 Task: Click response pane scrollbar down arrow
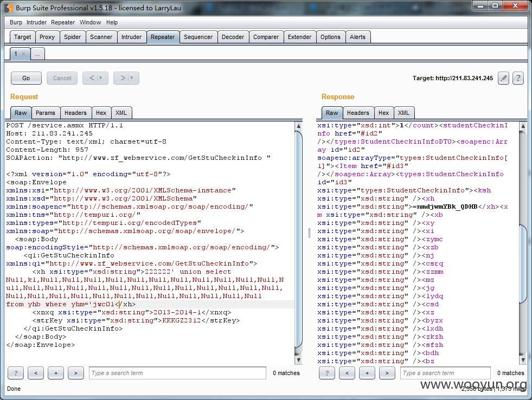coord(523,360)
